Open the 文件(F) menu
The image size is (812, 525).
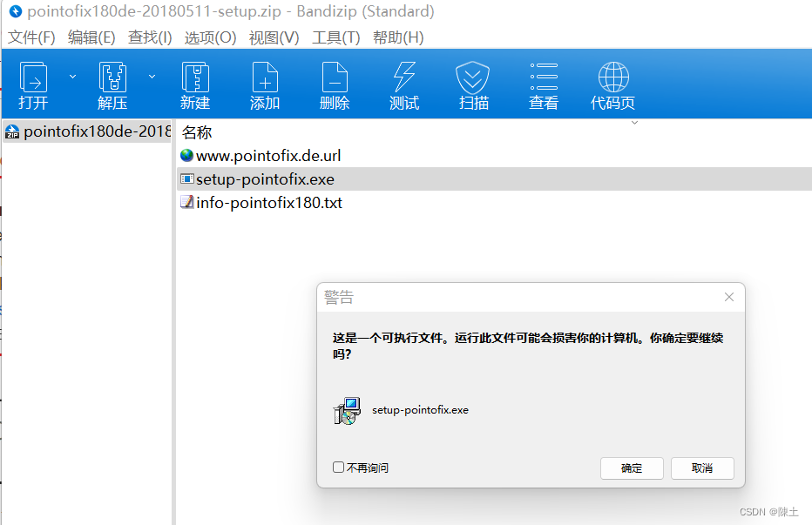coord(31,37)
